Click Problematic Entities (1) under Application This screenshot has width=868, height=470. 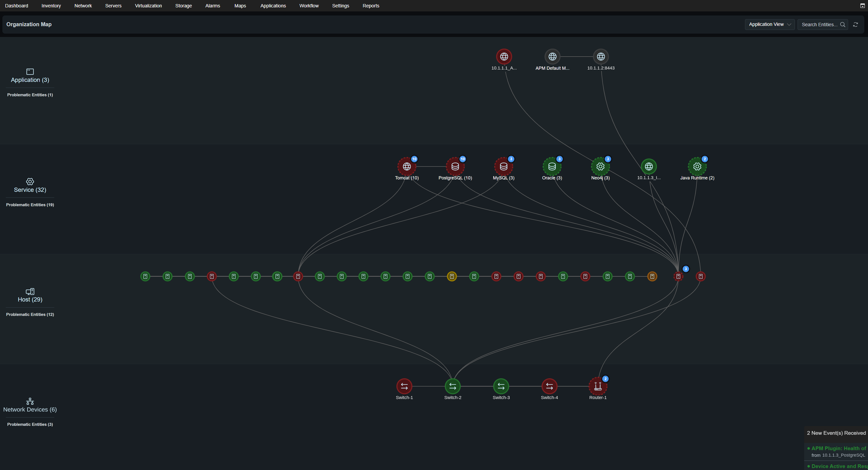30,95
